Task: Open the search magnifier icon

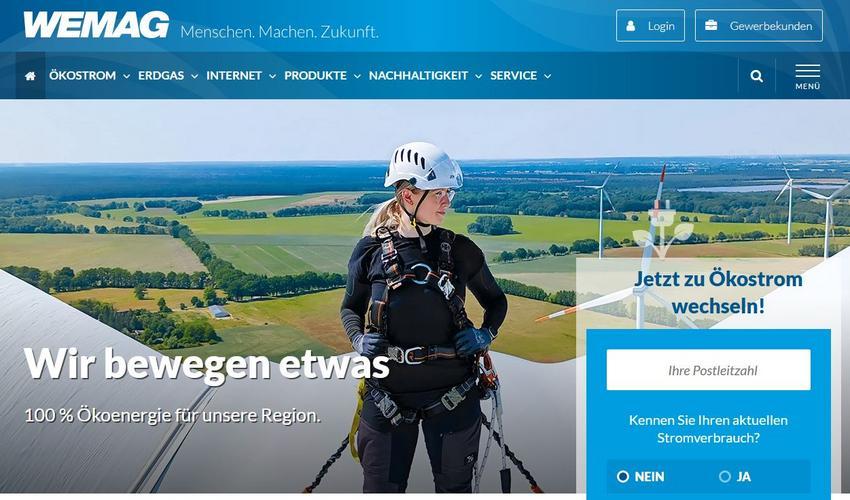Action: point(757,76)
